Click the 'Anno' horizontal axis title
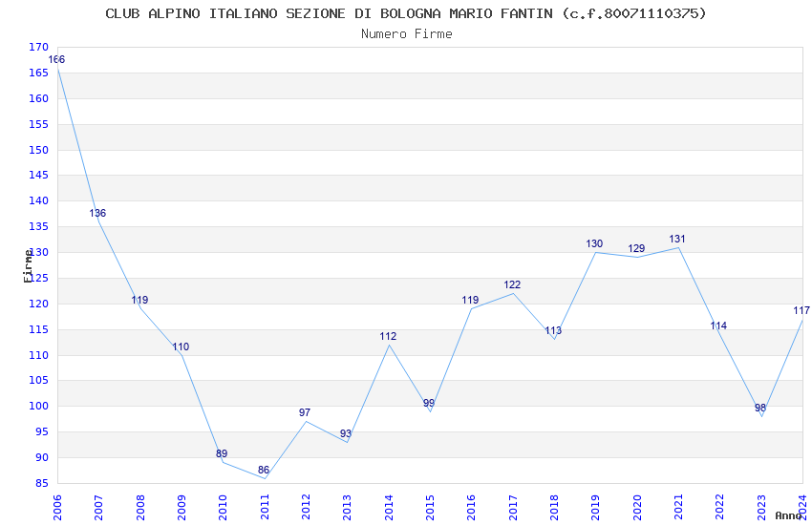 pos(788,515)
